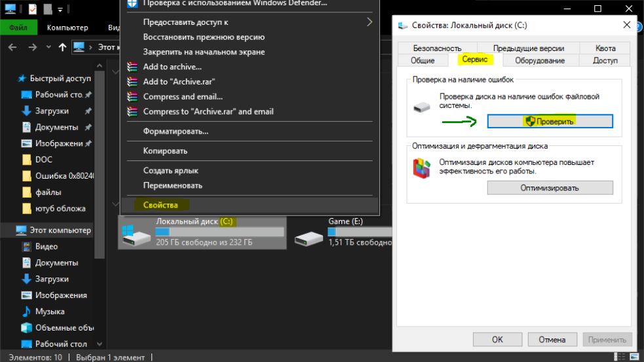Click the Оптимизировать button
This screenshot has height=362, width=644.
click(x=550, y=188)
